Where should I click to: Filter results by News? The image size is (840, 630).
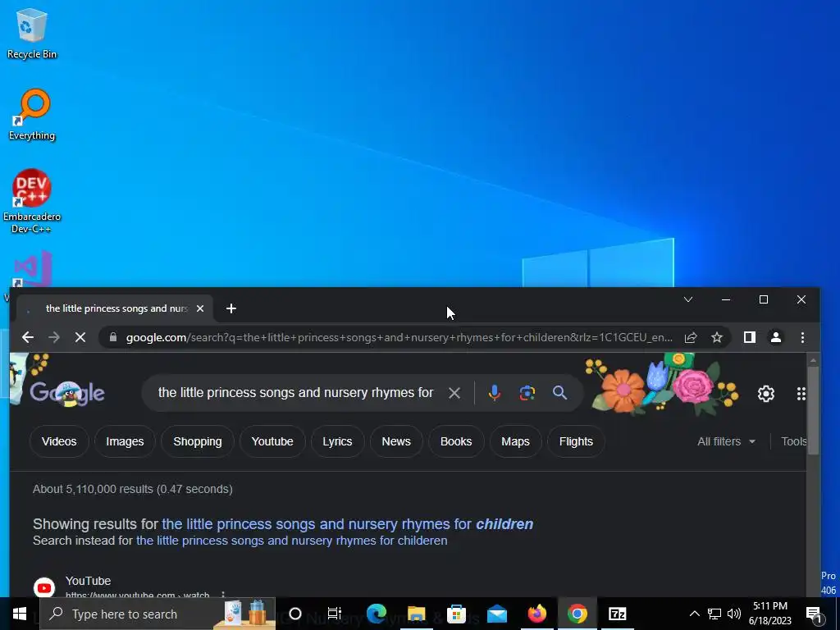[x=396, y=441]
